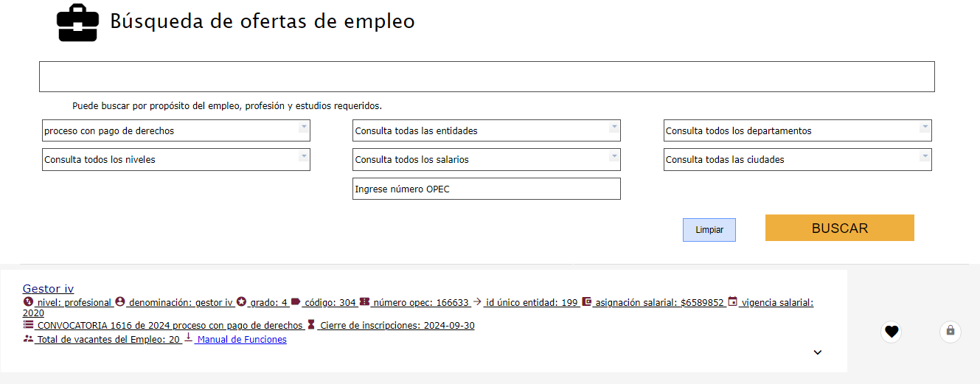Click the person icon beside denominación
Image resolution: width=980 pixels, height=384 pixels.
(120, 301)
